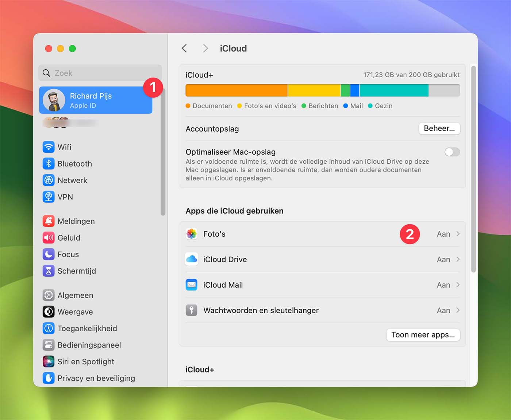
Task: Click the Foto's app icon
Action: pyautogui.click(x=191, y=234)
